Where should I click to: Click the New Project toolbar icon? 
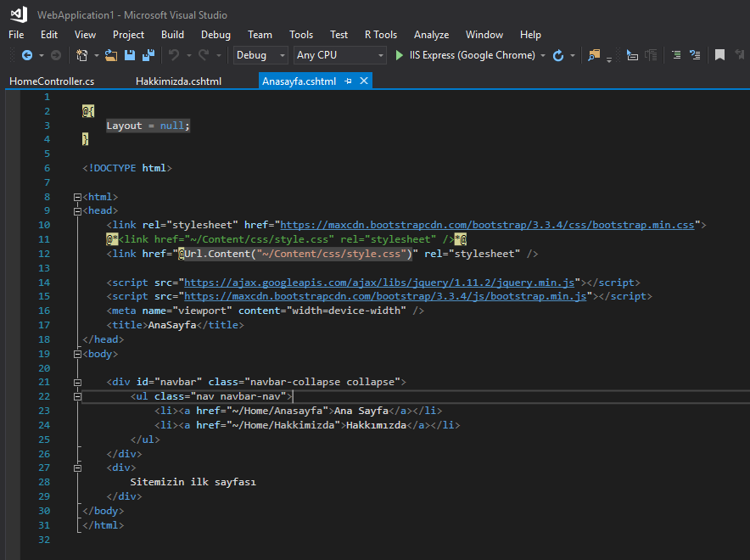click(x=81, y=55)
